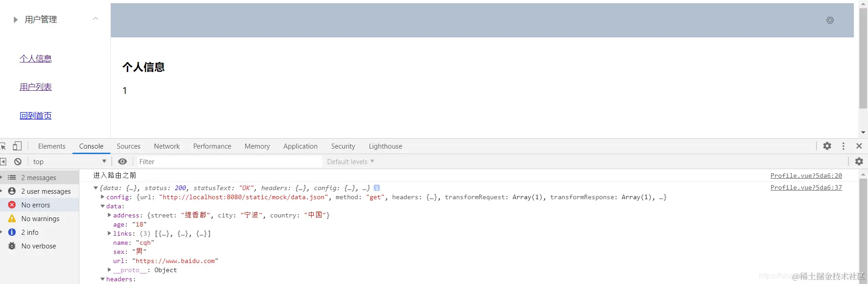Click the url "https://www.baidu.com" value

tap(175, 261)
